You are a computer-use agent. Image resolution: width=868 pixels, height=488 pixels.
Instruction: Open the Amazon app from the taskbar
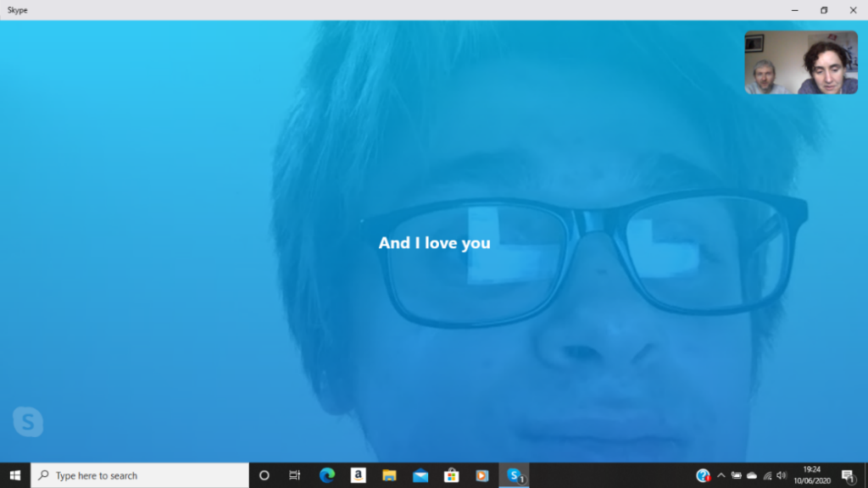358,475
